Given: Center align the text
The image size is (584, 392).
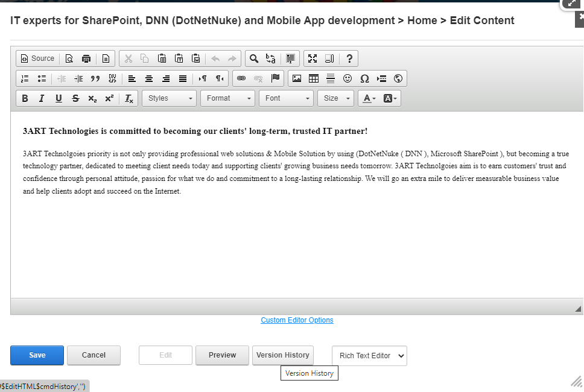Looking at the screenshot, I should pos(148,78).
